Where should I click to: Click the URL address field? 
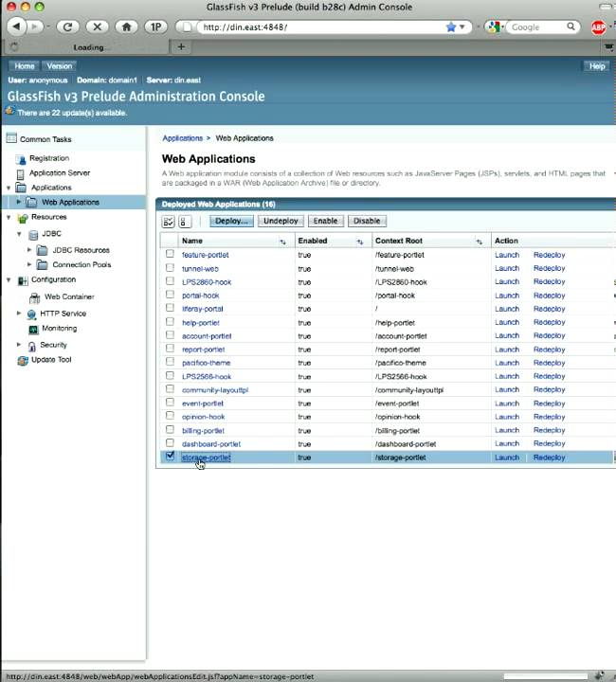(x=322, y=27)
